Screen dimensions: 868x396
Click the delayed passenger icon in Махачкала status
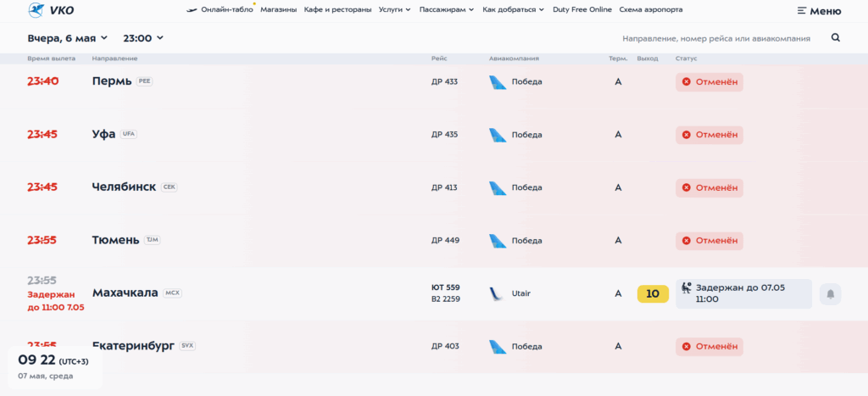687,287
